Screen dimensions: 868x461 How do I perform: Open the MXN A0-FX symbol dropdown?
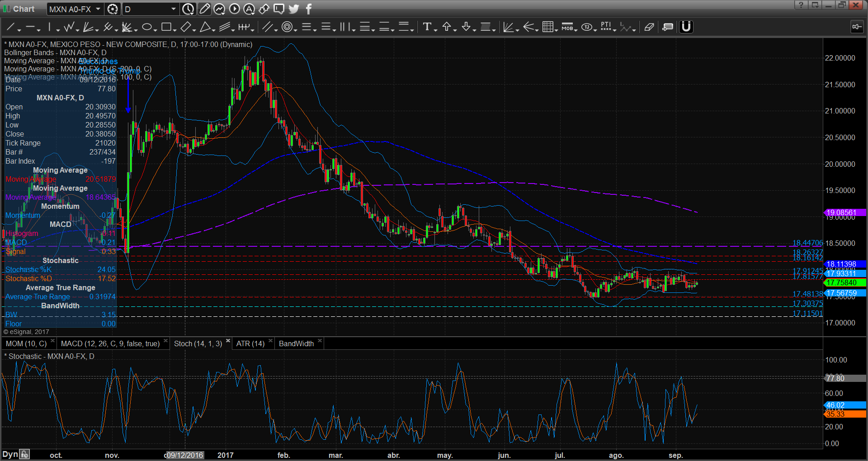click(x=98, y=9)
